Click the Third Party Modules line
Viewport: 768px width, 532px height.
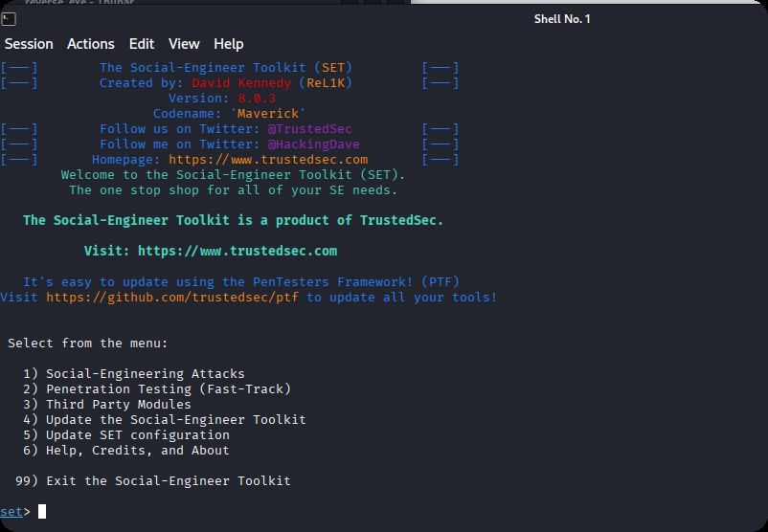pyautogui.click(x=118, y=405)
